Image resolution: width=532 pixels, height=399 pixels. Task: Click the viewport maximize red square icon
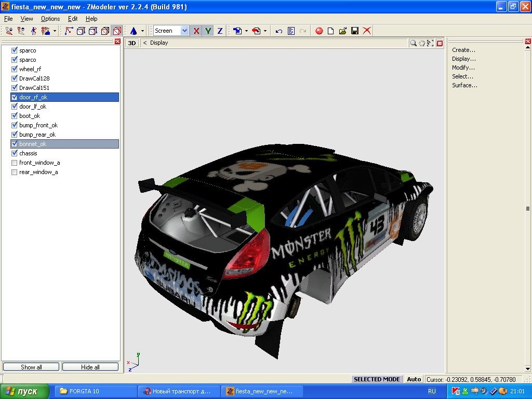440,43
